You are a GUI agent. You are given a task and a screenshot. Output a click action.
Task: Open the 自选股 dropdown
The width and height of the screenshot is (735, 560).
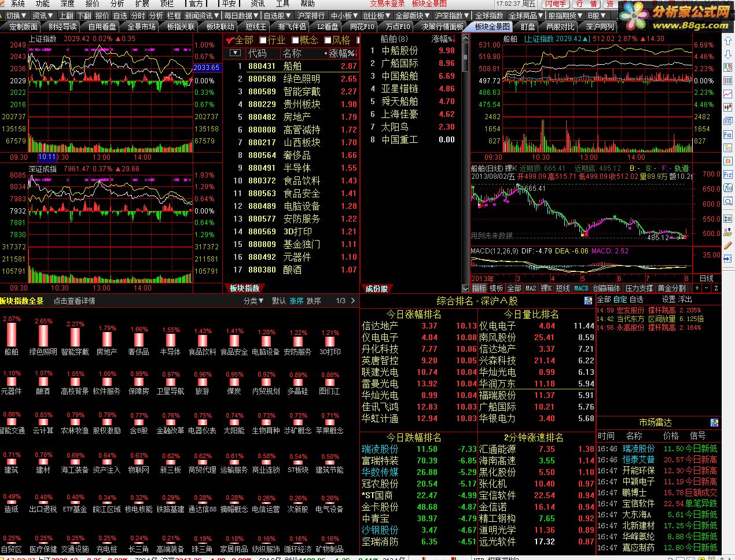point(278,16)
